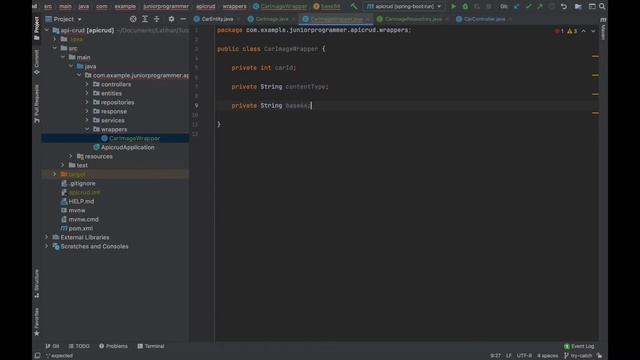
Task: Click the Undo/rollback arrow icon in toolbar
Action: point(564,7)
